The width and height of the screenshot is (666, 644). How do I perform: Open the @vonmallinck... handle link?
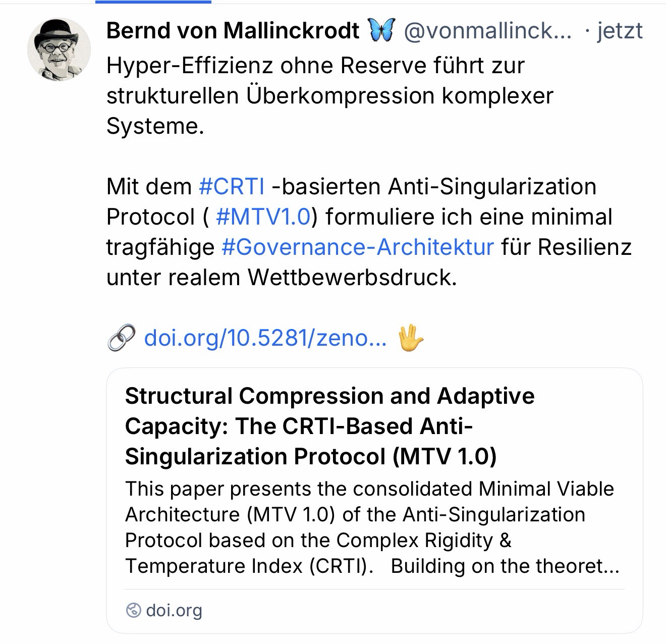tap(487, 31)
